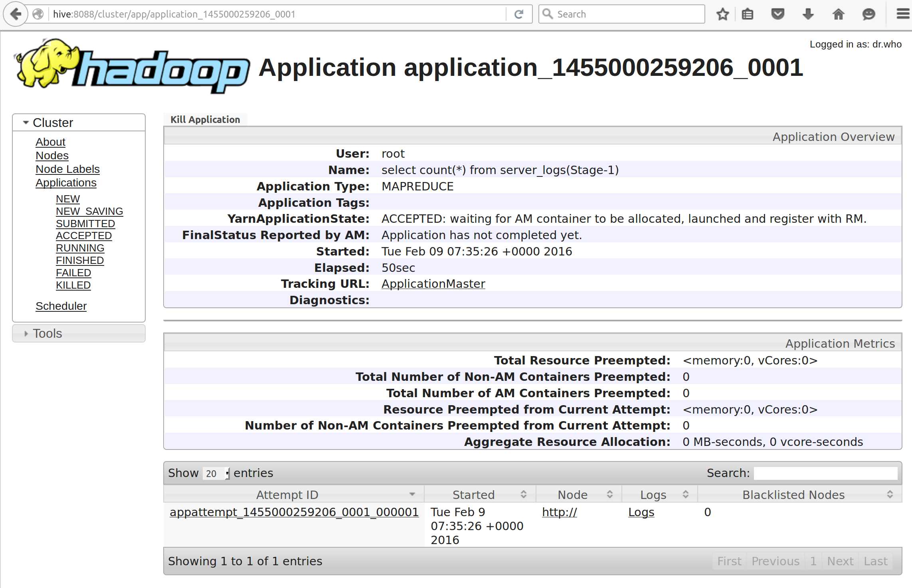Image resolution: width=912 pixels, height=588 pixels.
Task: Reload the page with the refresh icon
Action: (519, 14)
